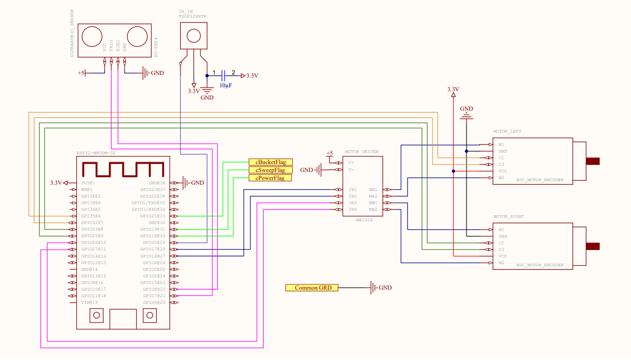Click the GPIO16@27 pin label
Image resolution: width=631 pixels, height=364 pixels.
point(153,256)
